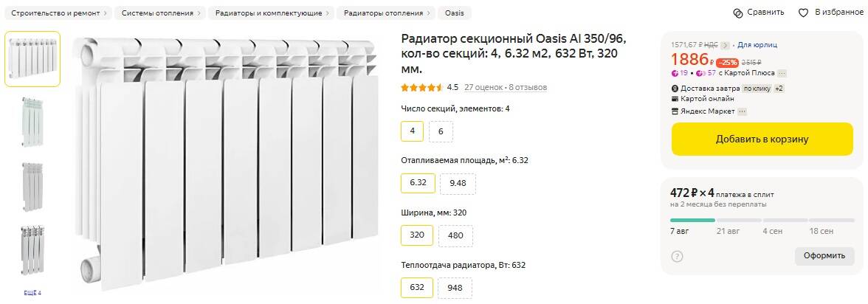Click the Сравнить compare icon
868x304 pixels.
[x=737, y=13]
